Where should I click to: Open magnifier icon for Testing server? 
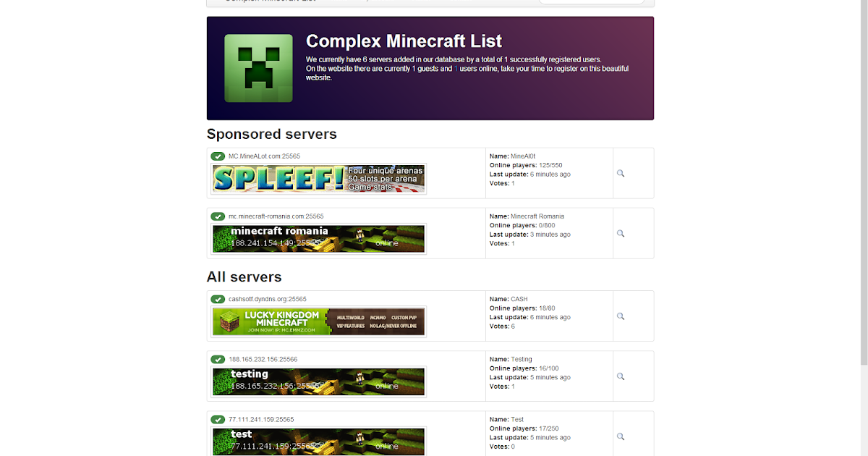[621, 376]
